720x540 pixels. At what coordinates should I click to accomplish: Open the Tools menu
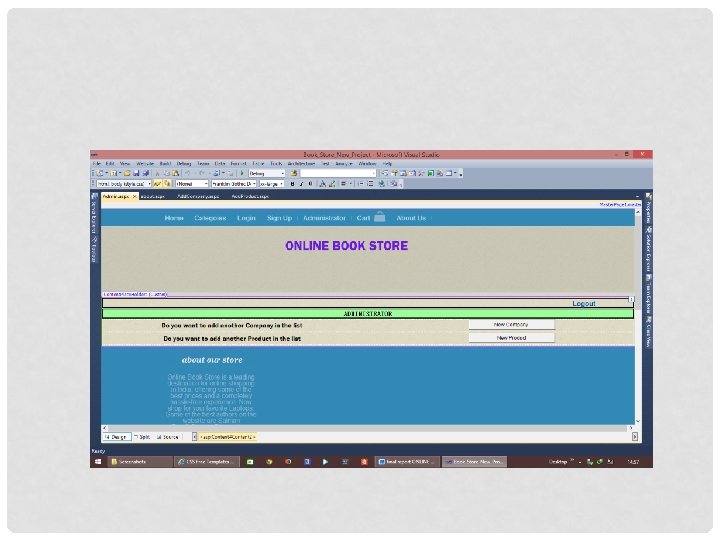click(276, 163)
